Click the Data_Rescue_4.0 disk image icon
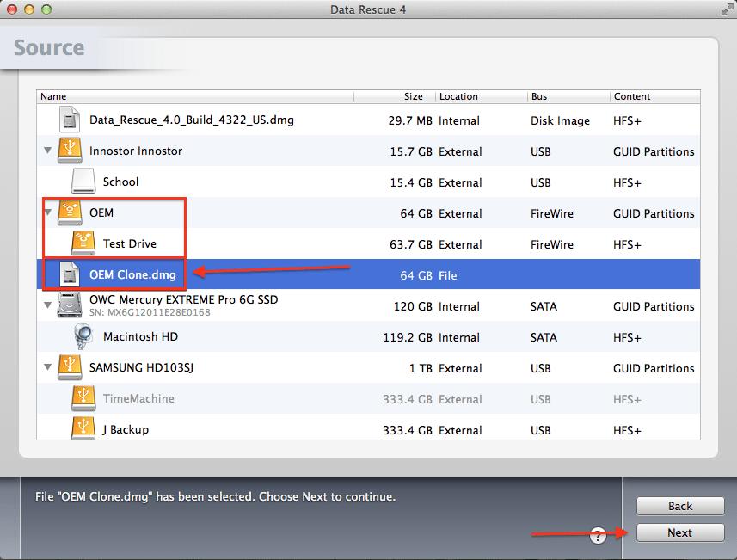 point(71,120)
